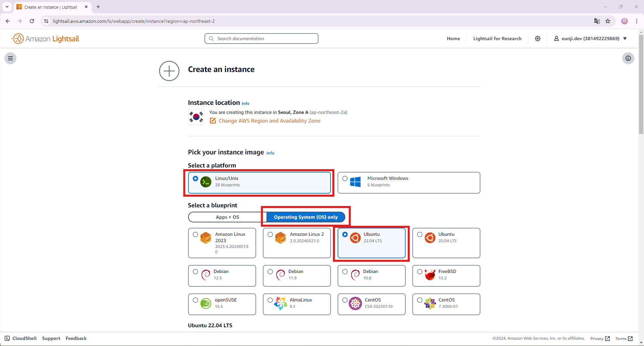Click the Debian 12.5 swirl logo

coord(206,275)
